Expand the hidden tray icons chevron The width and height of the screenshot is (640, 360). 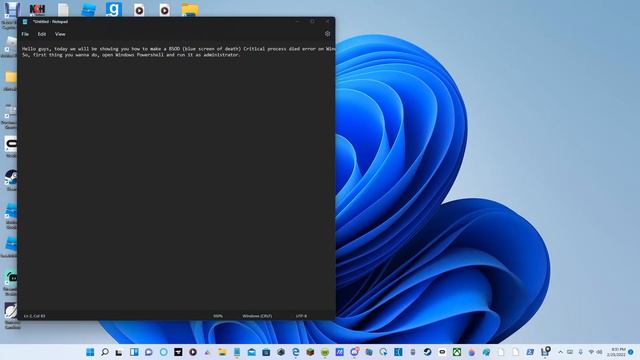(560, 352)
